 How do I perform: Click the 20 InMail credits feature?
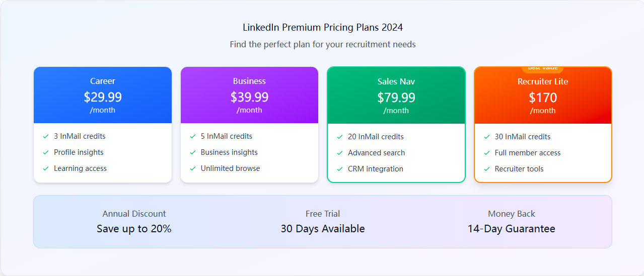pos(376,137)
